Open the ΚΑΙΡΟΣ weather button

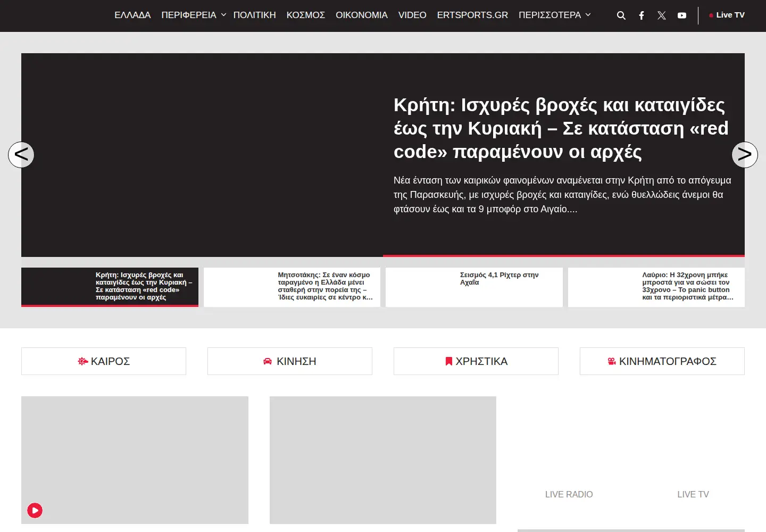[104, 361]
